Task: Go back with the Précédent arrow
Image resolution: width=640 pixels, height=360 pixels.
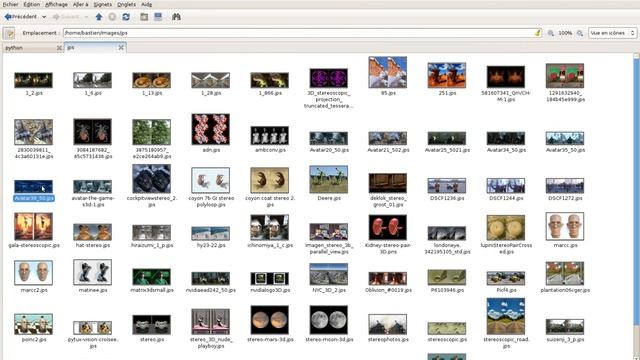Action: pyautogui.click(x=20, y=17)
